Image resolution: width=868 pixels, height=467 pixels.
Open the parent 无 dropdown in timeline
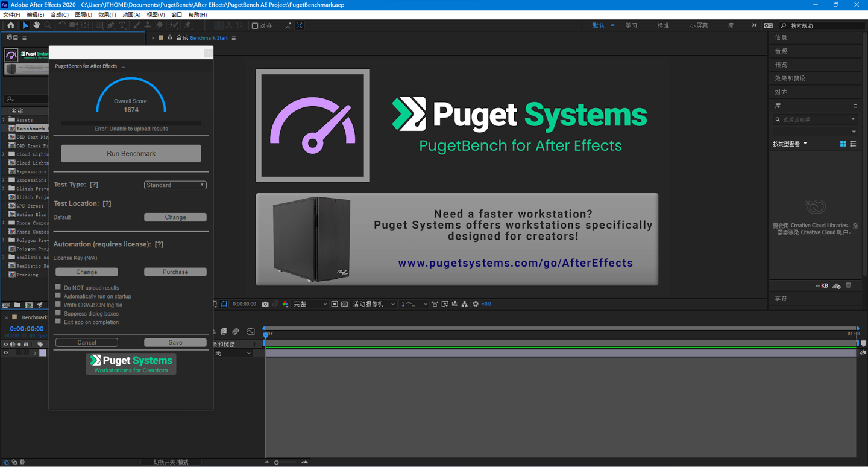[x=233, y=353]
